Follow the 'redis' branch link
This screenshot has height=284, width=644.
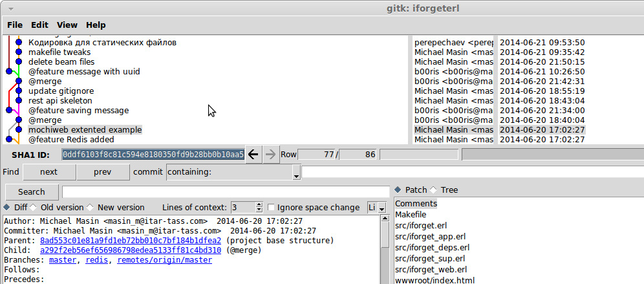96,260
